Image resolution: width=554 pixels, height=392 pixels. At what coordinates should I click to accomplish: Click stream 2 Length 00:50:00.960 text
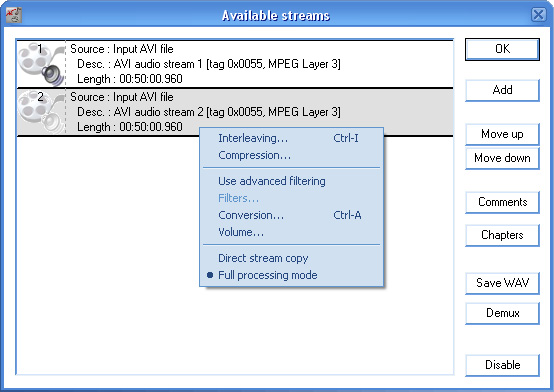pyautogui.click(x=130, y=127)
